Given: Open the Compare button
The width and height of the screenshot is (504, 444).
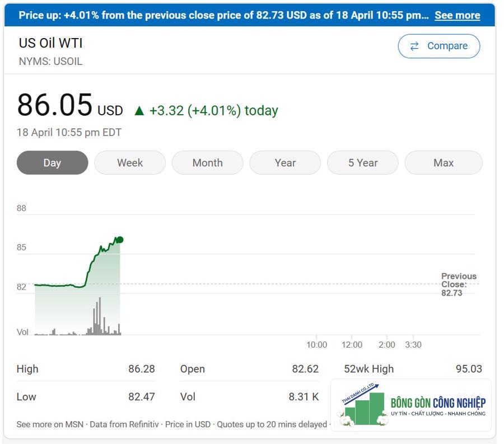Looking at the screenshot, I should (x=439, y=46).
